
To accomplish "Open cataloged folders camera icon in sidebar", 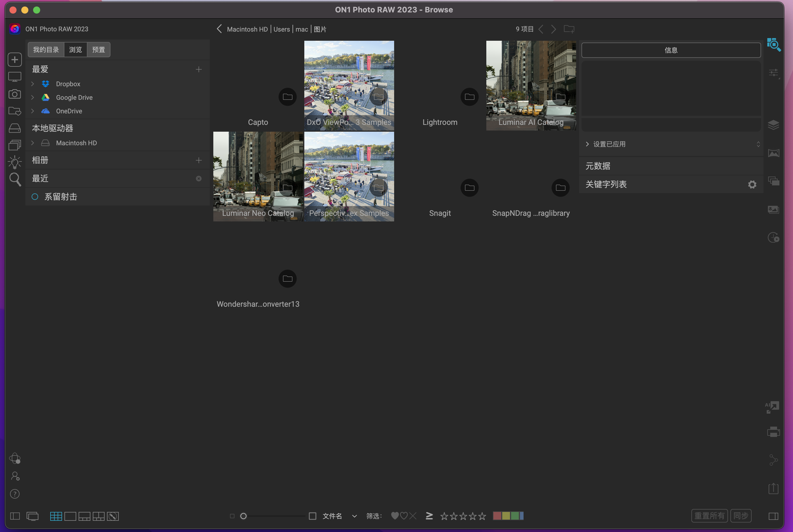I will (14, 94).
